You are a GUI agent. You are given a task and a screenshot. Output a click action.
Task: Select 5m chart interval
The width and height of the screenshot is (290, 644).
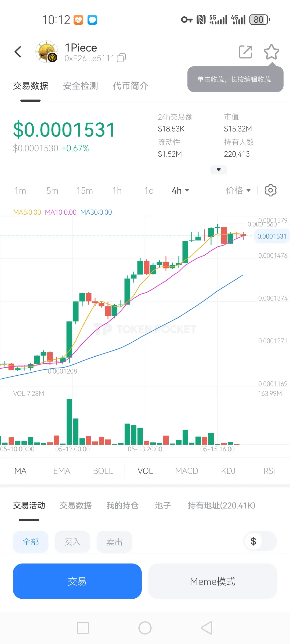[52, 191]
